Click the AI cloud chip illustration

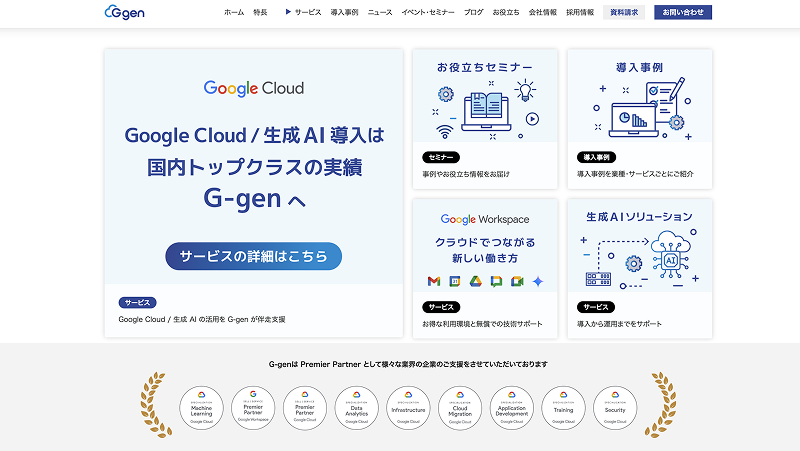point(670,254)
